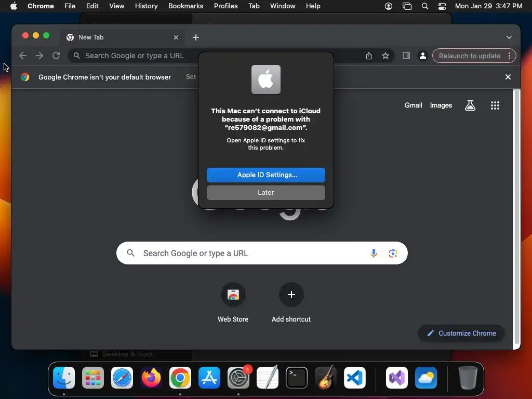The height and width of the screenshot is (399, 532).
Task: Toggle Chrome side panel icon
Action: click(406, 56)
